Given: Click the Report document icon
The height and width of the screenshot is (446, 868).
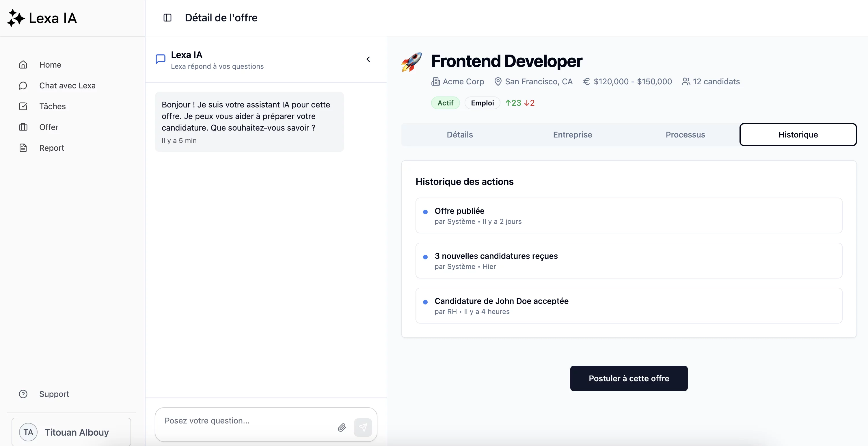Looking at the screenshot, I should (x=23, y=148).
